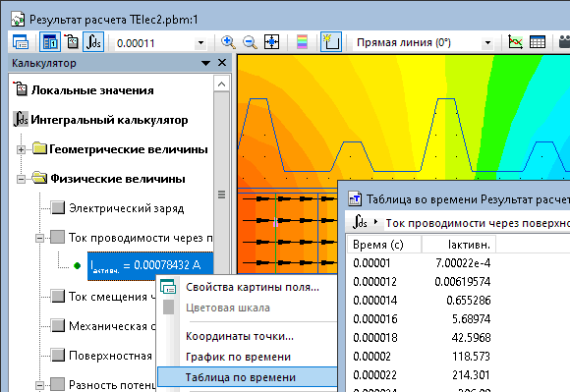
Task: Choose График по времени menu item
Action: coord(238,357)
